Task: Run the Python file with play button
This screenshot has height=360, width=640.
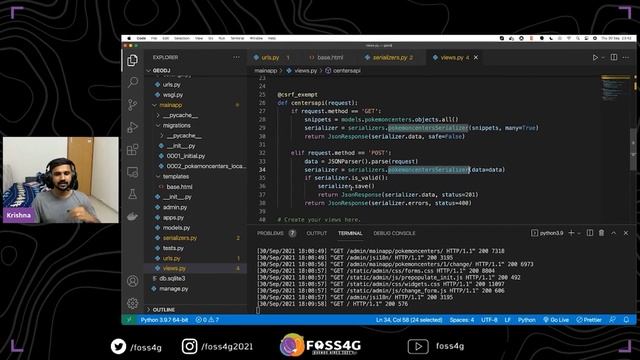Action: pos(595,58)
